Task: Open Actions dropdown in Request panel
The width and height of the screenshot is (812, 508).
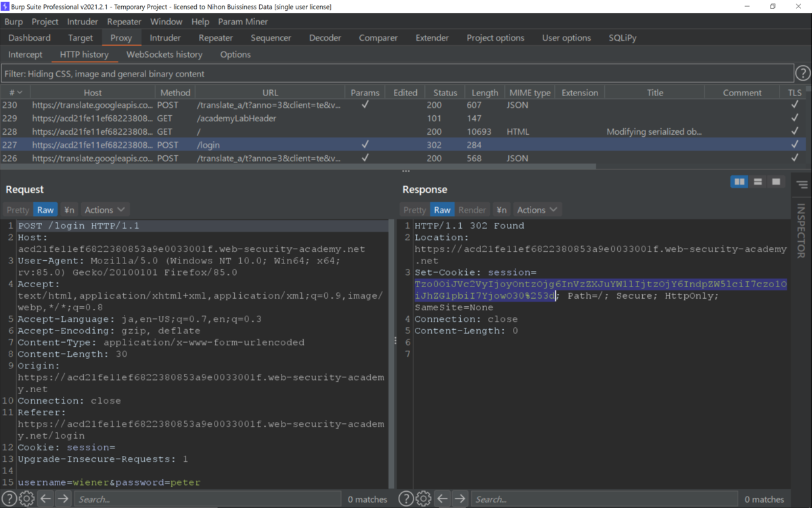Action: coord(105,210)
